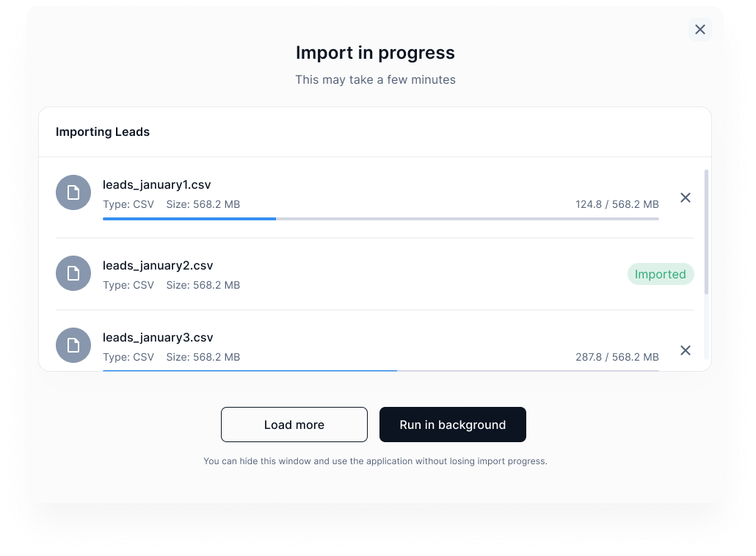Click the 124.8 / 568.2 MB progress text
Viewport: 756px width, 556px height.
617,204
